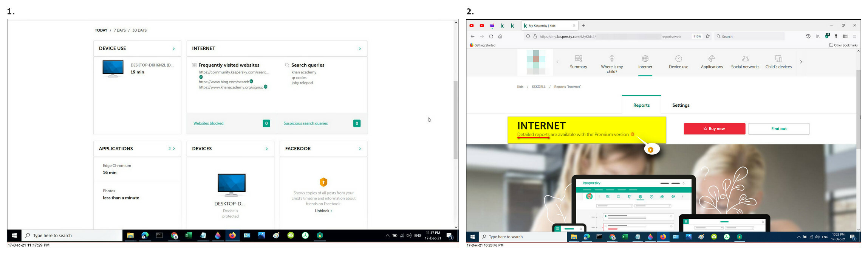Open the Child's devices icon

click(x=778, y=59)
